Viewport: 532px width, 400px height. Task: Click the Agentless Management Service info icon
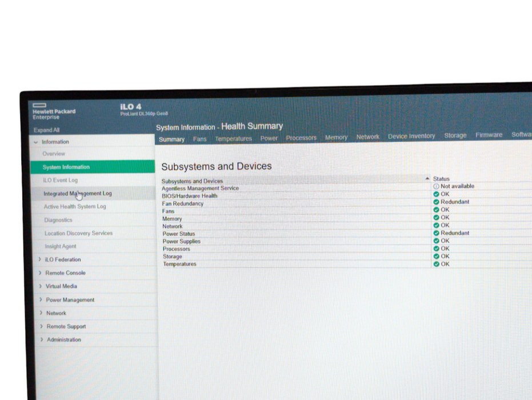tap(437, 186)
